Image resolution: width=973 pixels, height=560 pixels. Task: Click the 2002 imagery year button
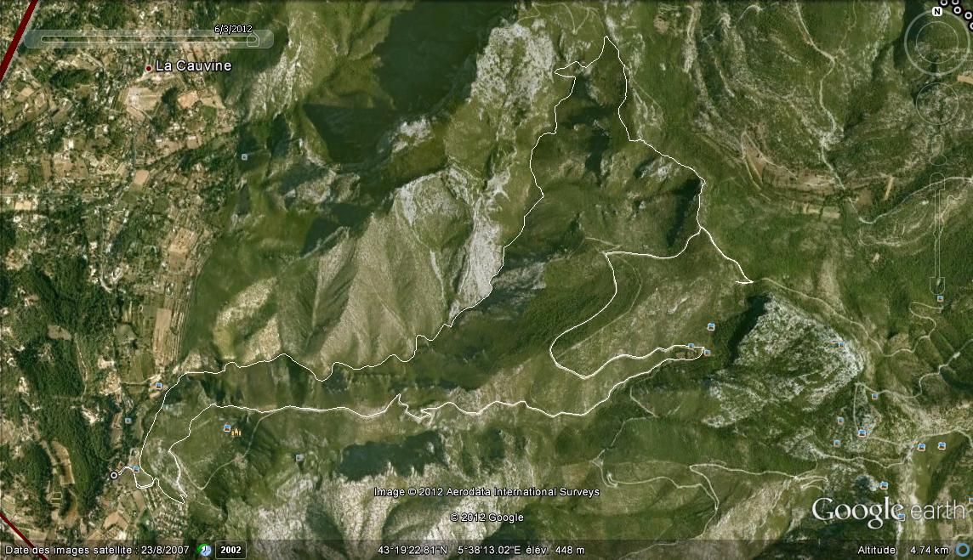point(229,550)
